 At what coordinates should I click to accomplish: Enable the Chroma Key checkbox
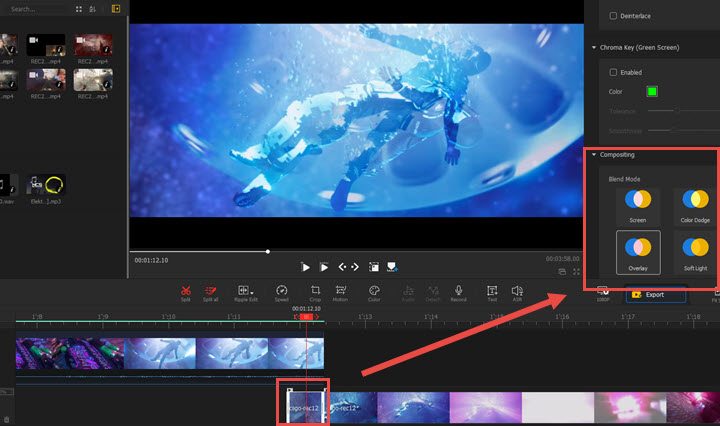pyautogui.click(x=613, y=72)
